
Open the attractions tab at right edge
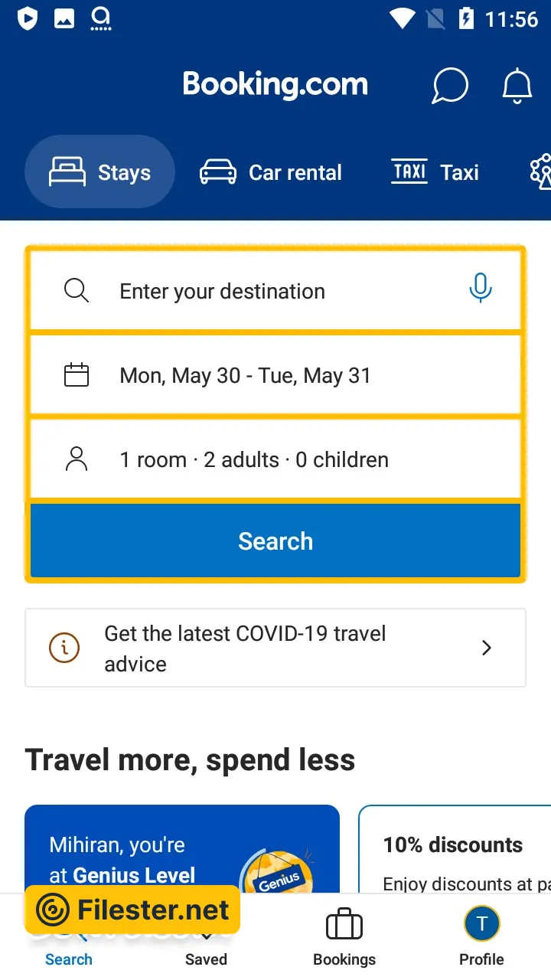[x=540, y=171]
